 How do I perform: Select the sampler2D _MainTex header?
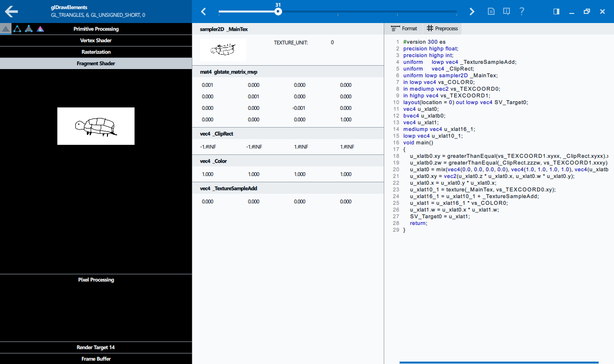pos(288,29)
